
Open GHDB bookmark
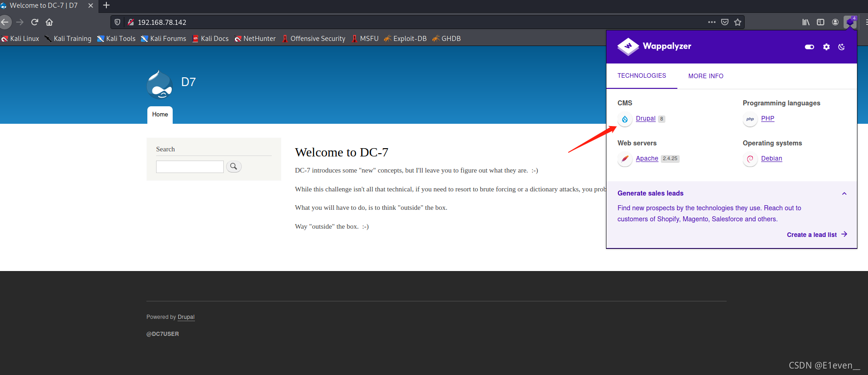(x=446, y=39)
